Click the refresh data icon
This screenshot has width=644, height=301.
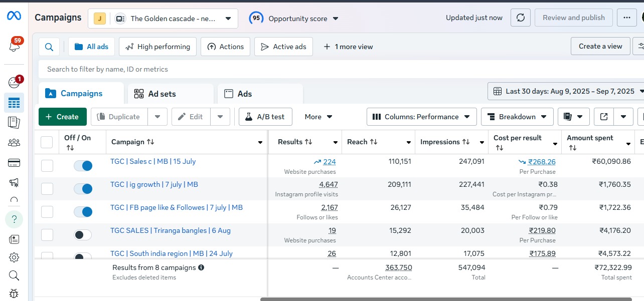click(x=521, y=18)
